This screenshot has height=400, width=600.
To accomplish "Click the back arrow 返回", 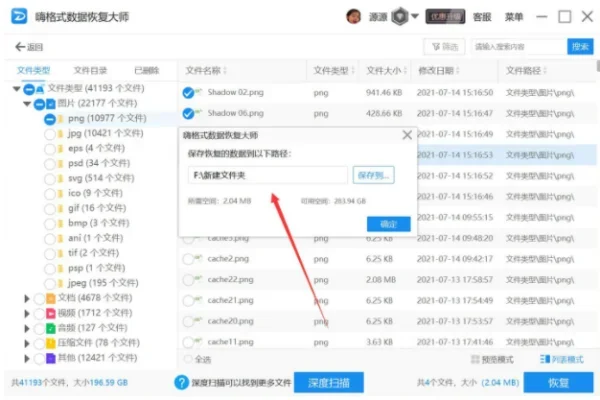I will pyautogui.click(x=29, y=47).
